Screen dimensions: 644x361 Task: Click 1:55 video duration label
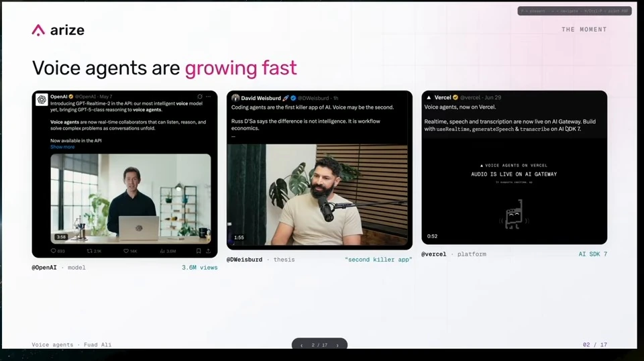pyautogui.click(x=239, y=238)
